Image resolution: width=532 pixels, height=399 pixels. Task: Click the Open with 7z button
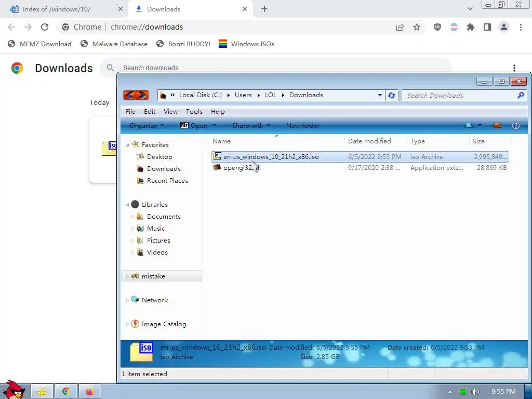pos(194,126)
